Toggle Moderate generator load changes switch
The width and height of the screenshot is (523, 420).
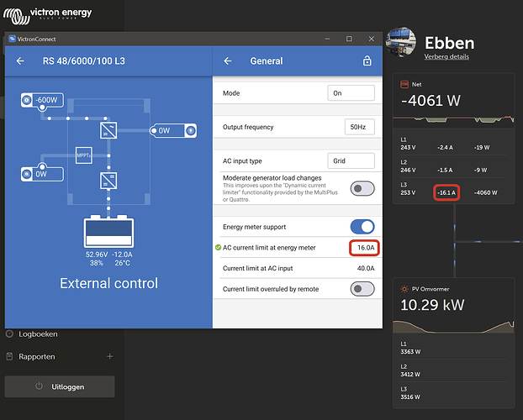(x=362, y=188)
